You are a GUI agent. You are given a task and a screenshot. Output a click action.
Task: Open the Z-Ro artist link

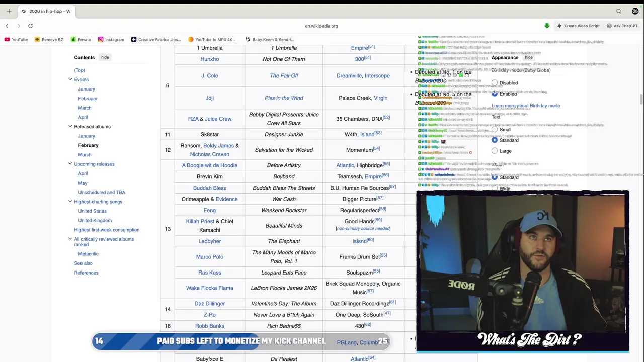point(210,315)
